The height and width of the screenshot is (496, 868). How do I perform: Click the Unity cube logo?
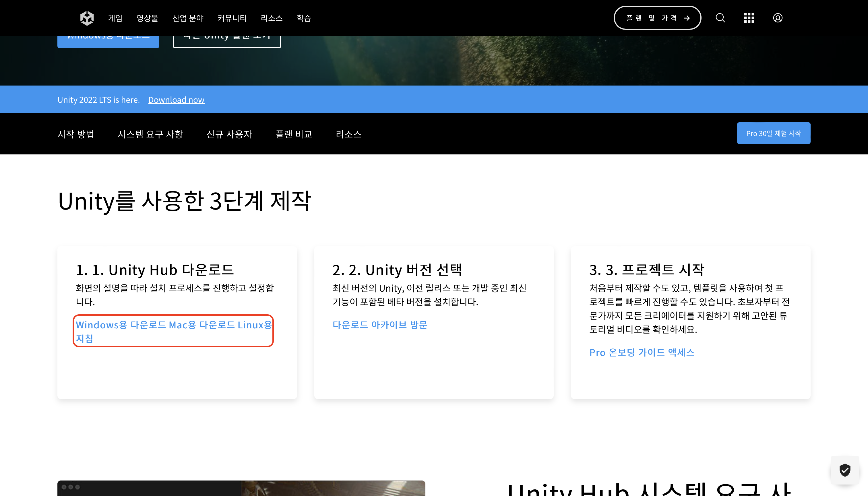87,18
